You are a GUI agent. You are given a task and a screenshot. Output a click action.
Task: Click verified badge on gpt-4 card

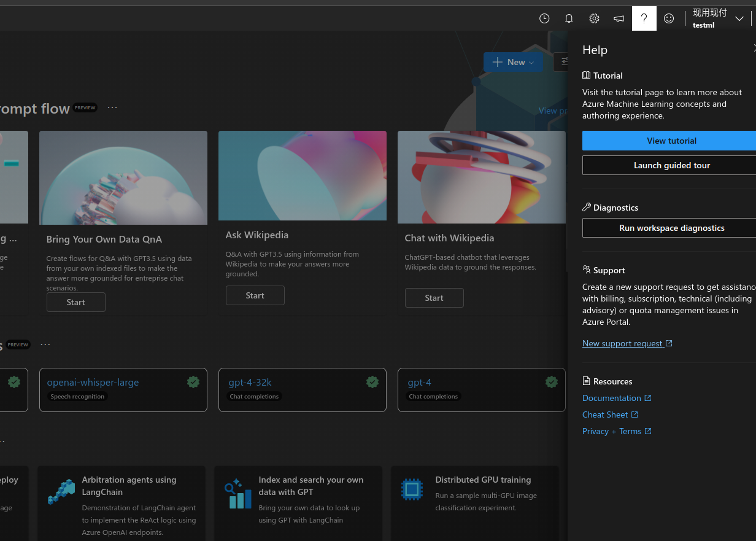pyautogui.click(x=552, y=382)
